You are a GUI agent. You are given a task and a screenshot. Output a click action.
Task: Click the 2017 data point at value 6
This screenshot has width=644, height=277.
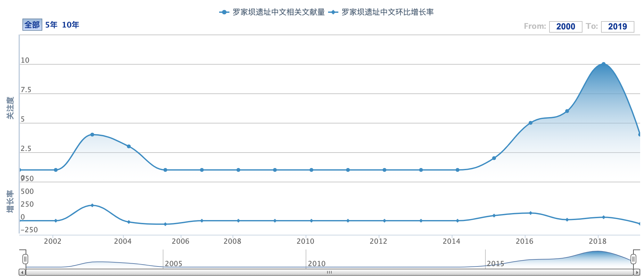click(567, 111)
